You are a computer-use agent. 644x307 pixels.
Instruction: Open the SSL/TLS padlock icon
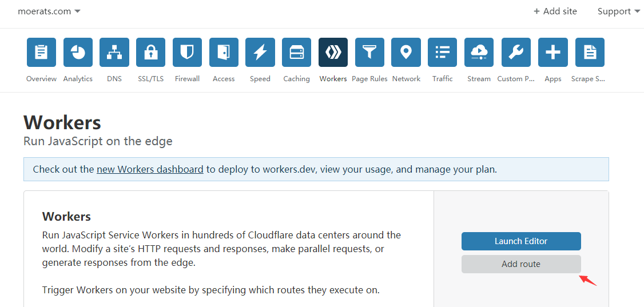[x=150, y=53]
